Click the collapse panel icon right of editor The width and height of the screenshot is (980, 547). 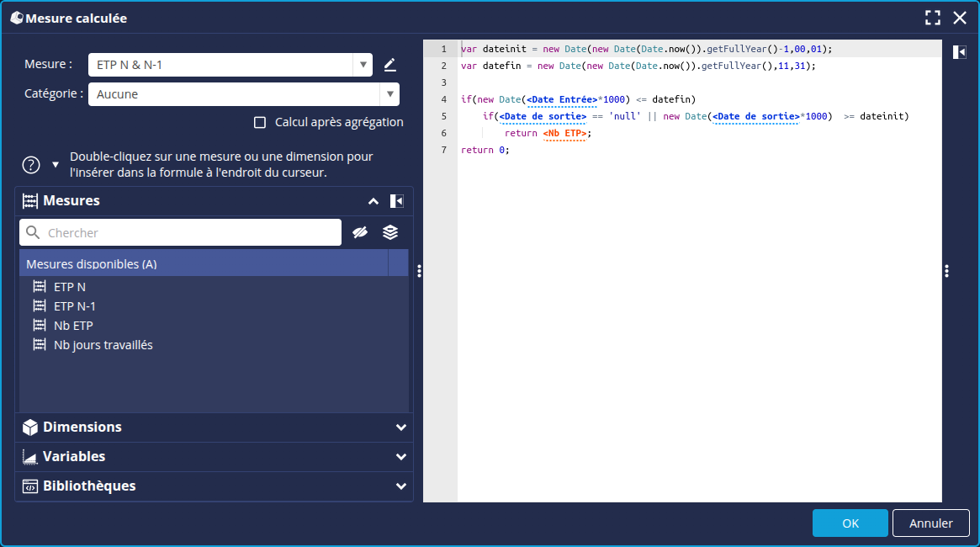point(960,52)
